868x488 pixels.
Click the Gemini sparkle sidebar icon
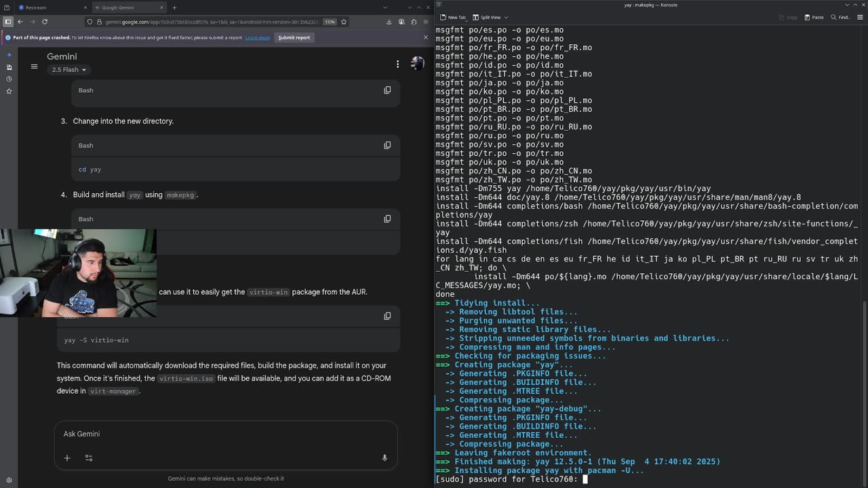pyautogui.click(x=9, y=55)
